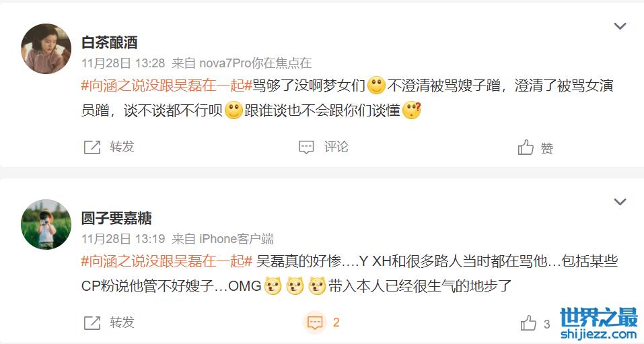Like the 圆子要嘉糖 post with 3 likes
The image size is (644, 344).
tap(528, 323)
